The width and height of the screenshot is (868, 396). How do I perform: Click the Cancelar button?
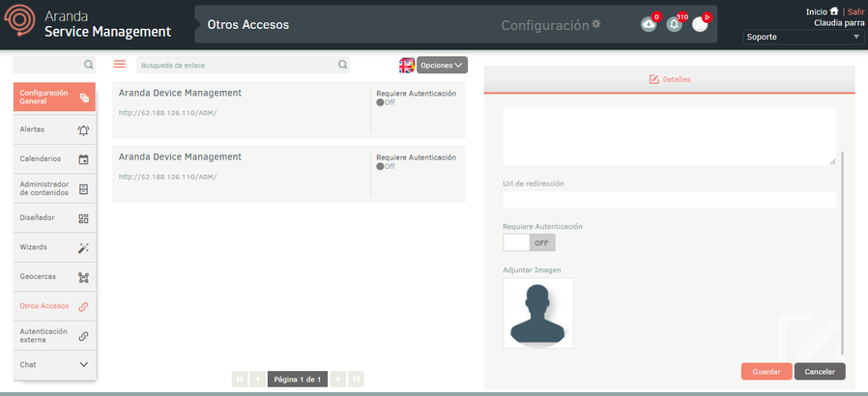820,372
